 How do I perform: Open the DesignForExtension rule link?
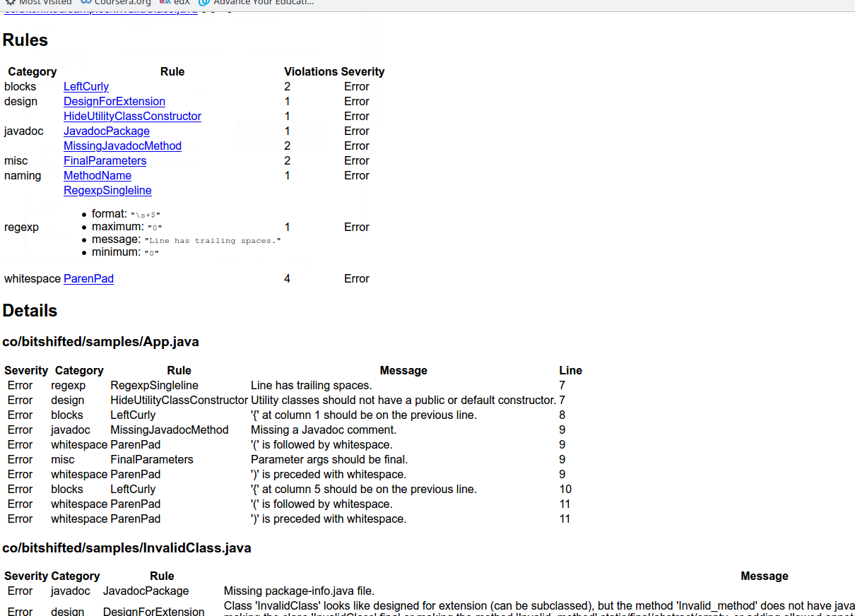(114, 101)
